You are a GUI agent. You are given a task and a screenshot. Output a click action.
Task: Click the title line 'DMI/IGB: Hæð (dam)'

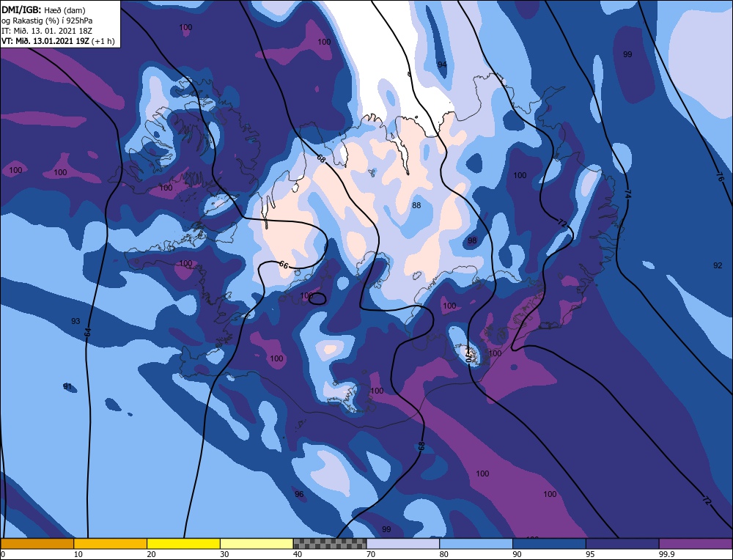(43, 10)
